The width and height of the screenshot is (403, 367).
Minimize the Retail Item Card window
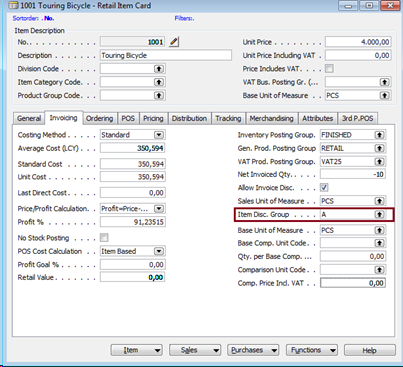tap(349, 5)
